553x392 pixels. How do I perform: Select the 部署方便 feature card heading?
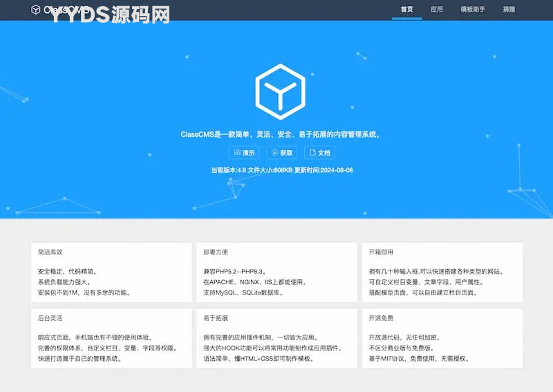[216, 252]
